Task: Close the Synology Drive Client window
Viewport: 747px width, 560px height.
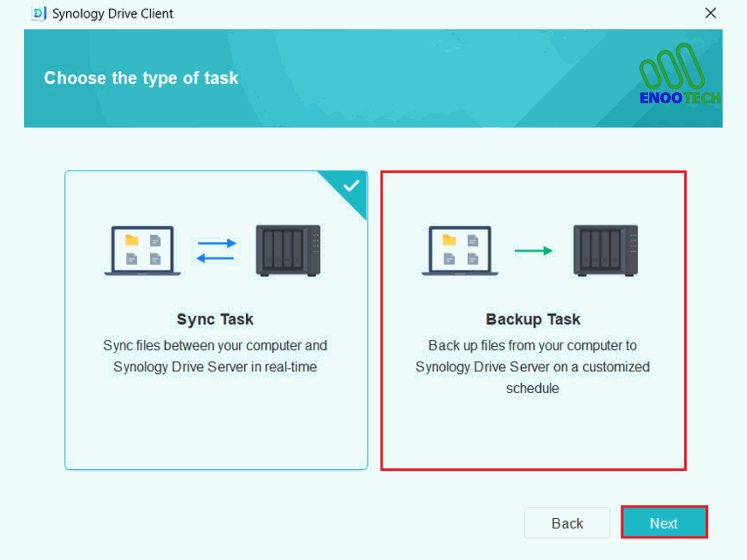Action: (710, 13)
